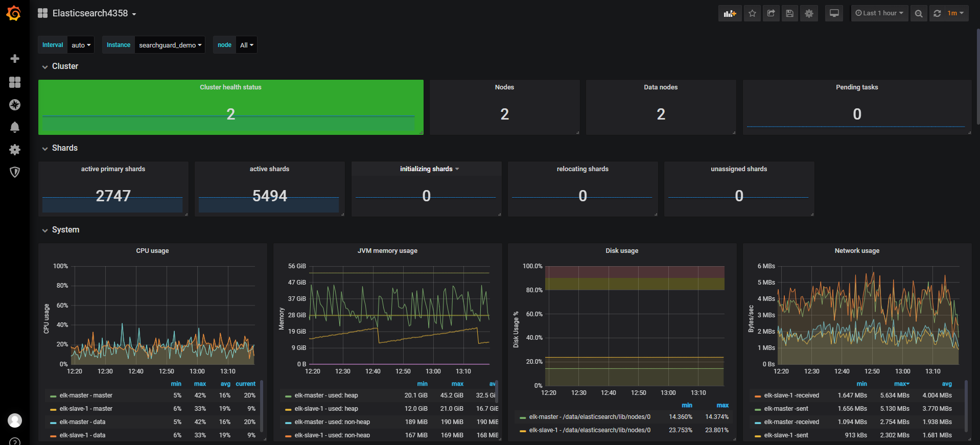Open the Grafana home logo
The height and width of the screenshot is (445, 980).
click(x=14, y=13)
